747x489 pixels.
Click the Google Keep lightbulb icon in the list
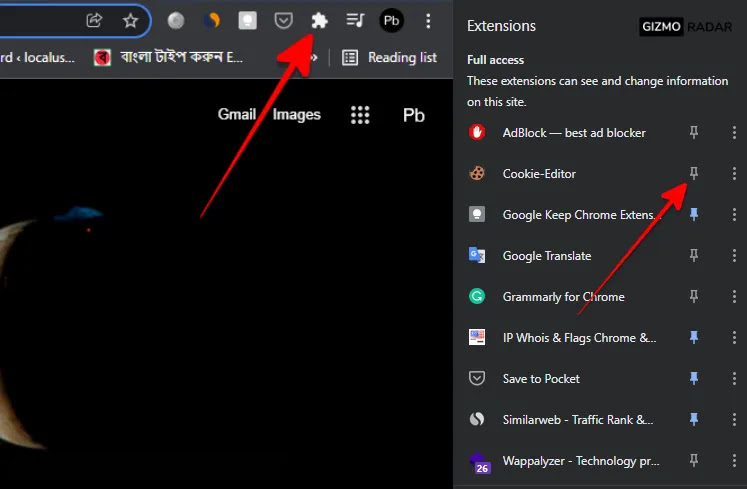click(x=477, y=214)
